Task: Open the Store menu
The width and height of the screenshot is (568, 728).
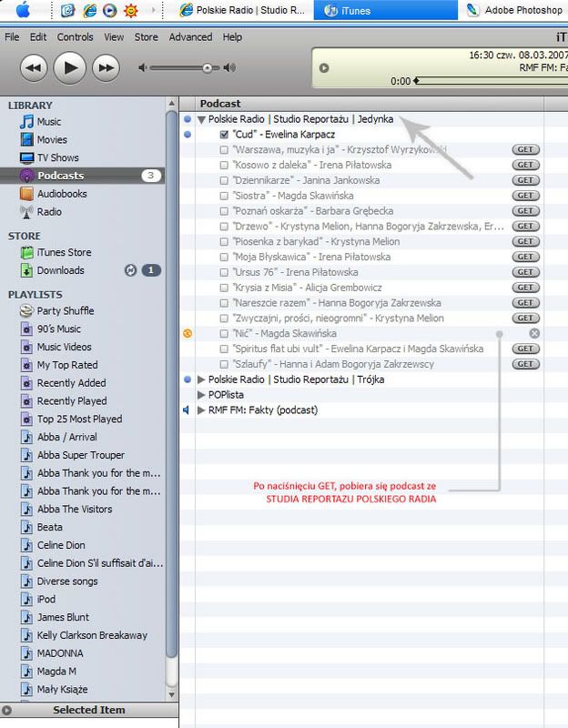Action: tap(147, 37)
